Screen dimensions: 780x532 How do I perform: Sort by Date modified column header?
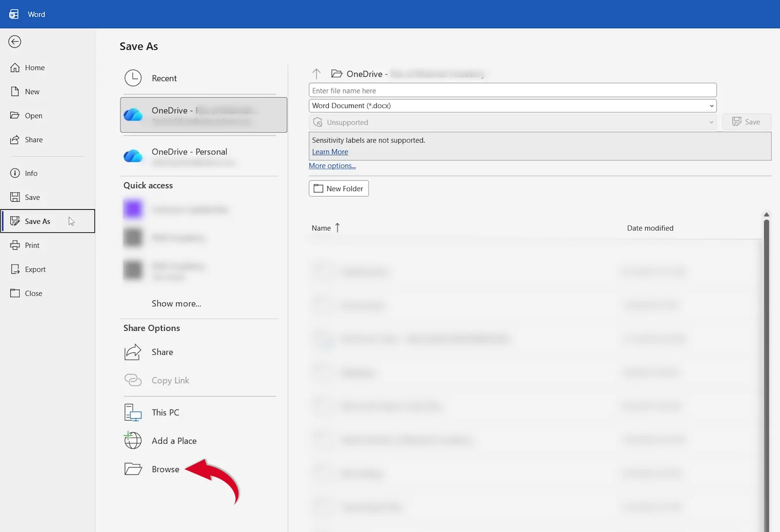click(650, 228)
